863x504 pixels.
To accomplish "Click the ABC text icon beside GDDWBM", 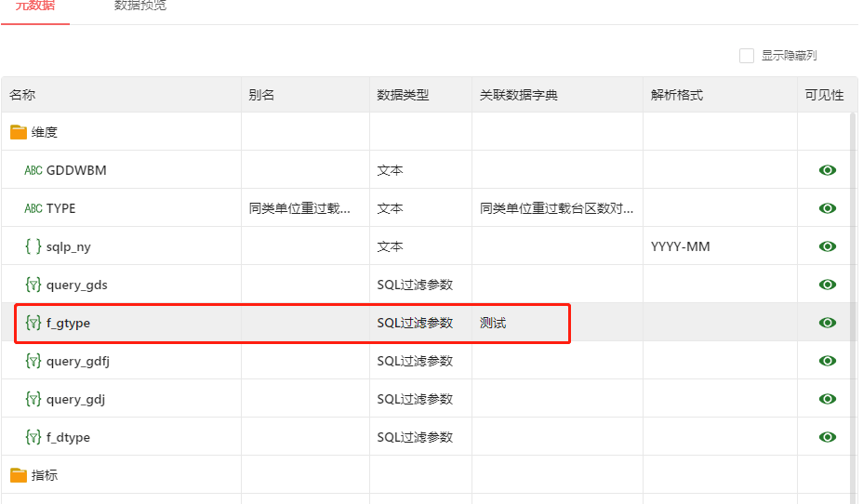I will 33,171.
